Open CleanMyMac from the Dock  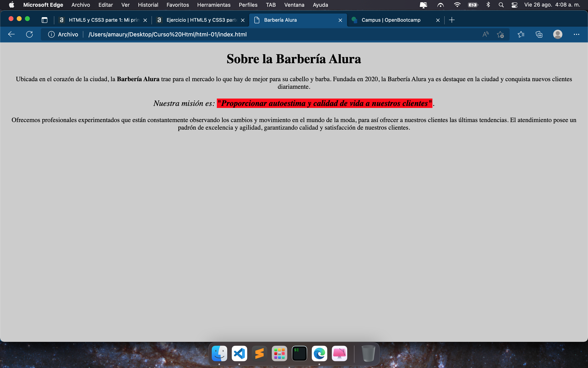tap(340, 353)
